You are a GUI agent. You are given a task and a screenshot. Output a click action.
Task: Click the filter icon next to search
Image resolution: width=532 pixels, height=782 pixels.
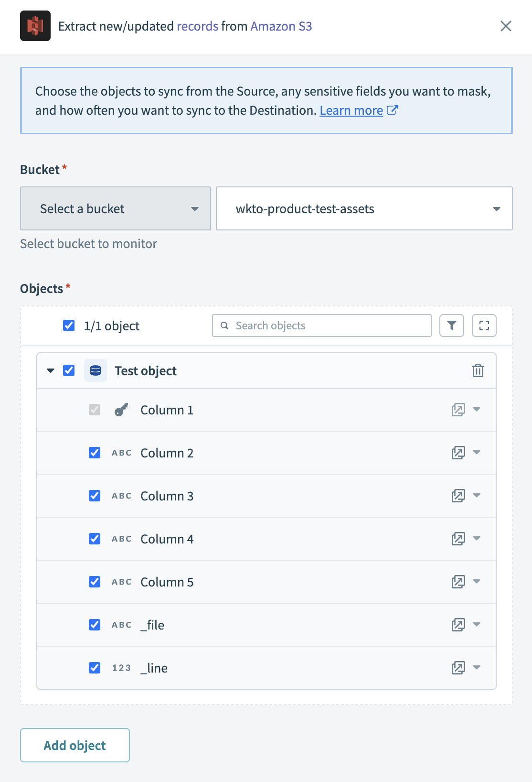(451, 326)
